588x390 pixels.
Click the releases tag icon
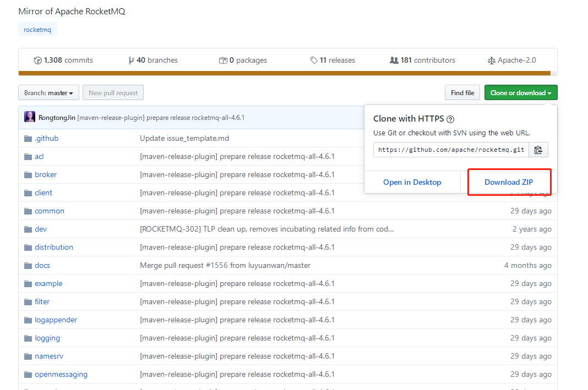tap(314, 61)
